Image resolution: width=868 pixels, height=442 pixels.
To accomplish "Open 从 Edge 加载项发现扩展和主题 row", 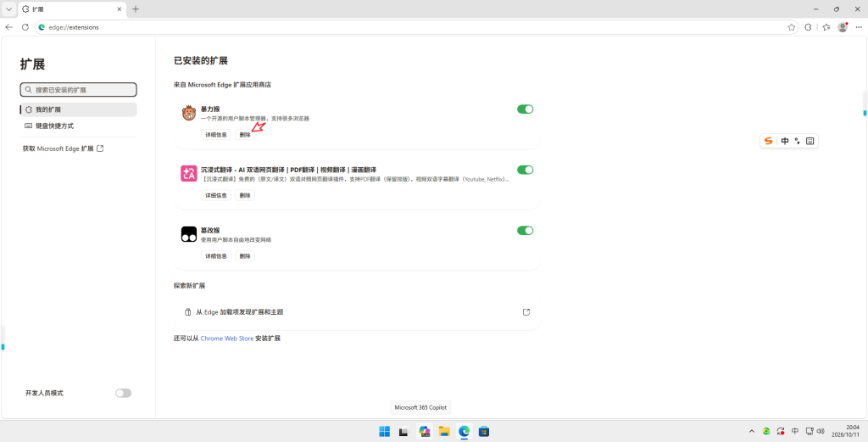I will point(357,312).
